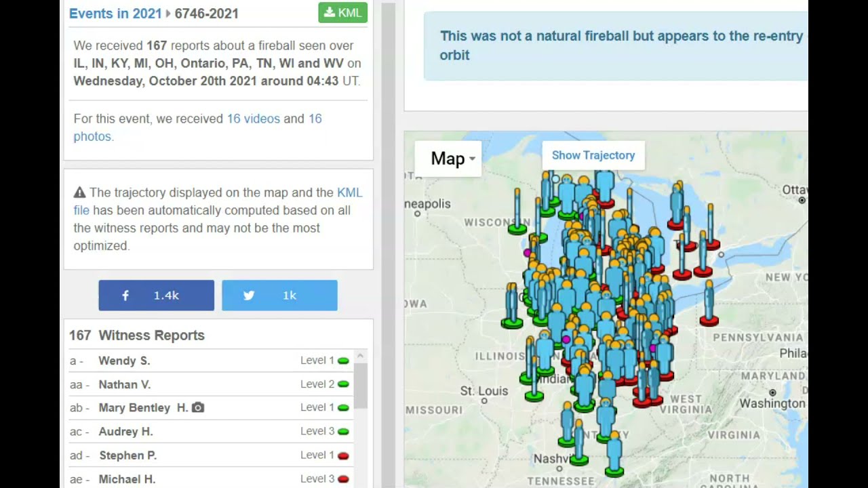This screenshot has height=488, width=868.
Task: Open the Events in 2021 breadcrumb link
Action: click(x=115, y=14)
